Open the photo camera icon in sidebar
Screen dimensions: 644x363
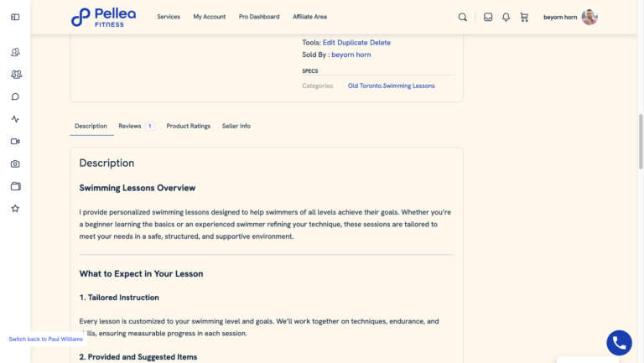pyautogui.click(x=15, y=163)
